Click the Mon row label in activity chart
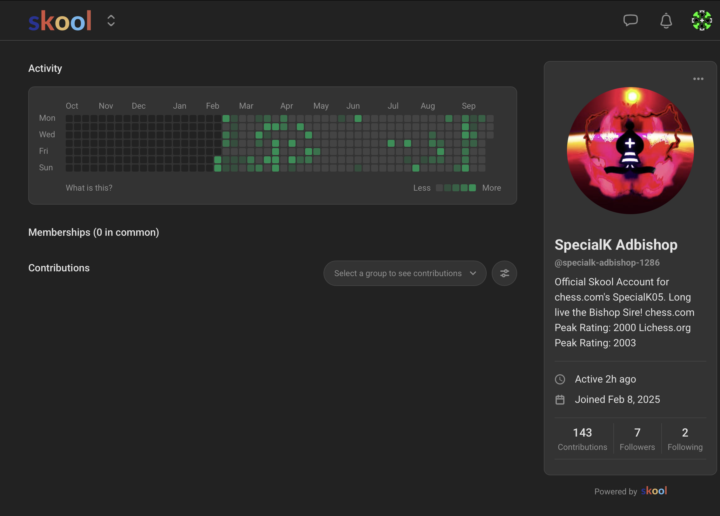This screenshot has height=516, width=720. pos(47,118)
